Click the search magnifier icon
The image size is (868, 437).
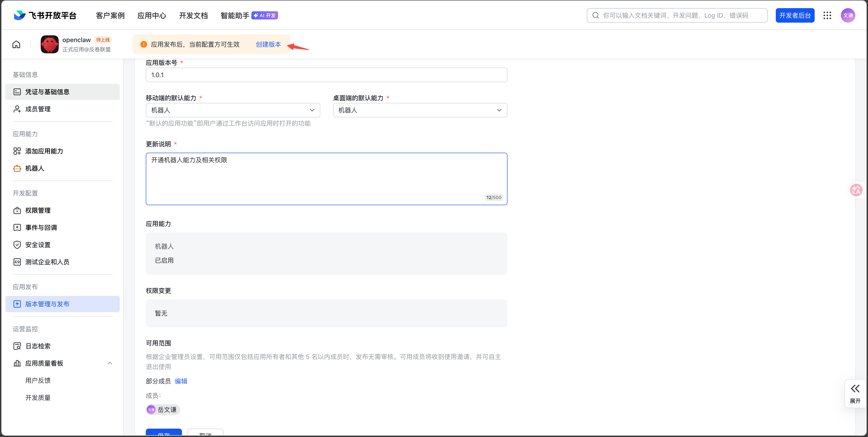[596, 15]
